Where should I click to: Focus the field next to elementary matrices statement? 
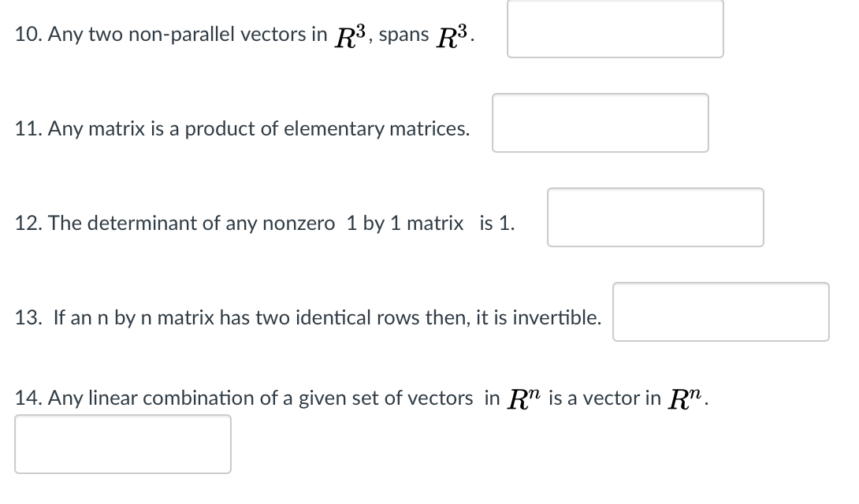pos(600,123)
